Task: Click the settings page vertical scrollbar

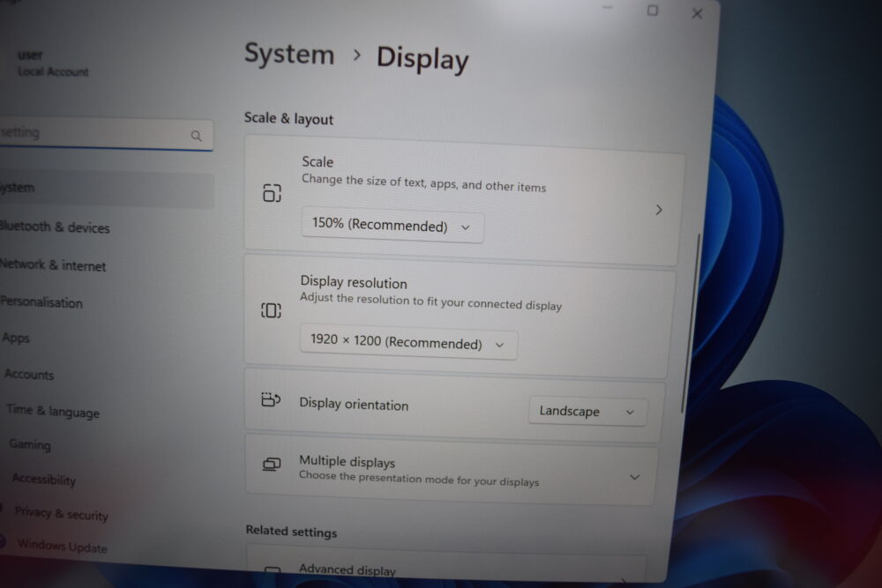Action: [x=691, y=324]
